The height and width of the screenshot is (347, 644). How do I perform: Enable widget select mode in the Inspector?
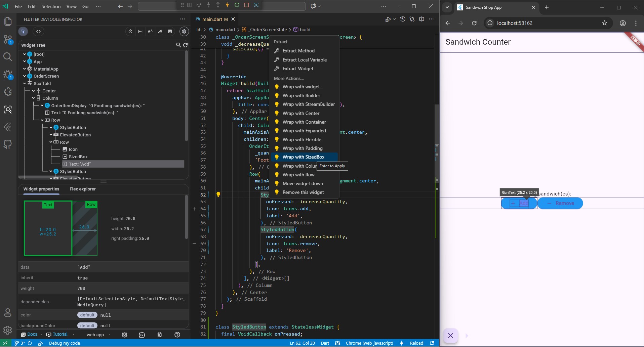click(x=23, y=31)
